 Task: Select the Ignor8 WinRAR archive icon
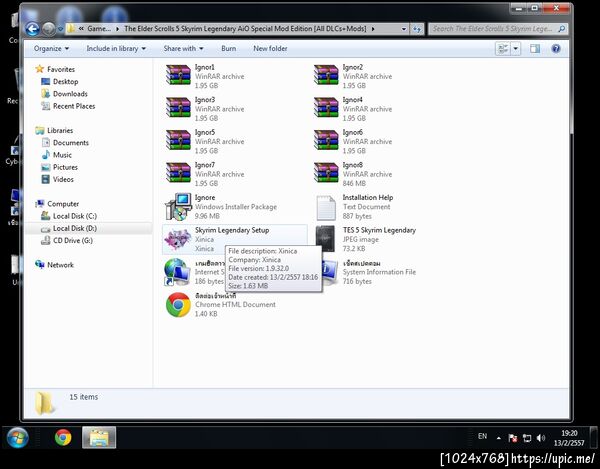[326, 173]
